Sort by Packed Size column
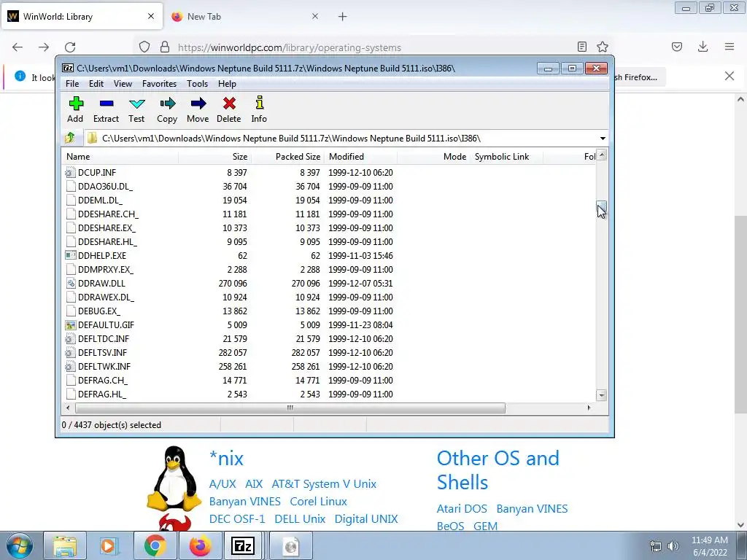747x560 pixels. coord(287,157)
